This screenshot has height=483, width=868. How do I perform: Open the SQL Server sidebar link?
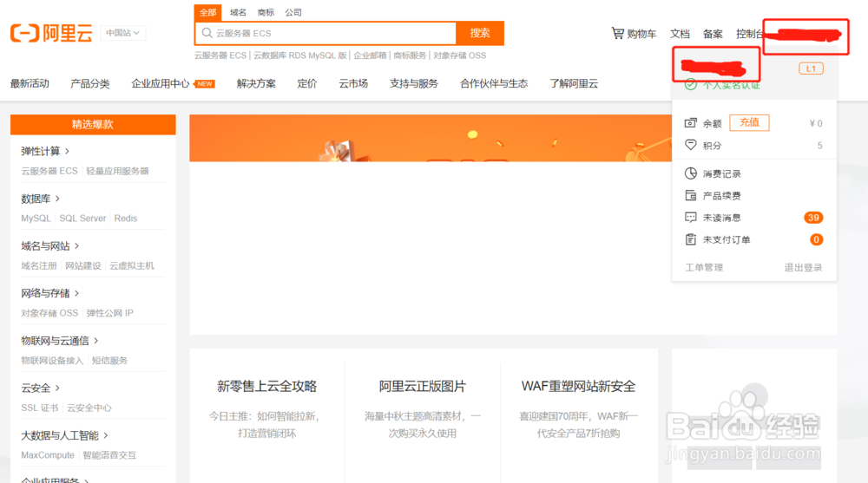tap(82, 218)
